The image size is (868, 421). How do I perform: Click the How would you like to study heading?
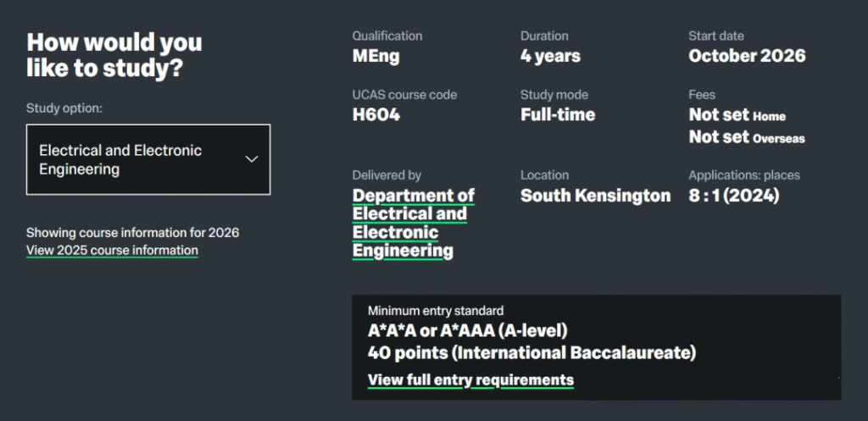[x=114, y=57]
